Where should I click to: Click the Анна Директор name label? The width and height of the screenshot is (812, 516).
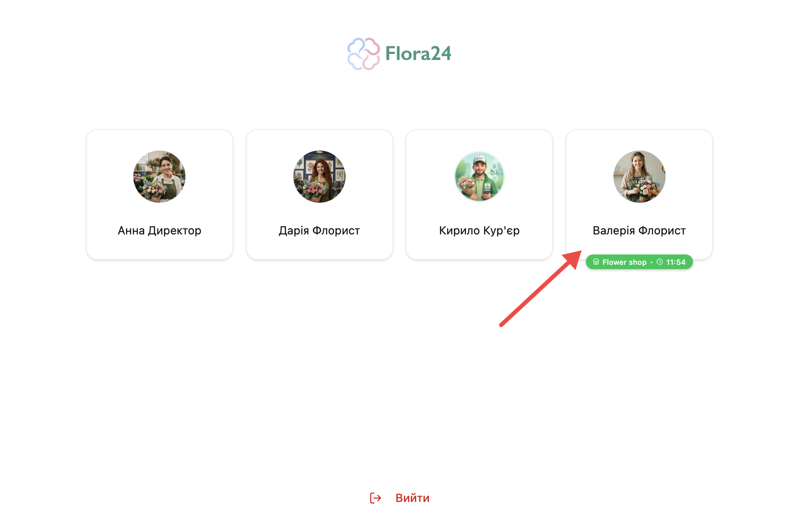(160, 230)
